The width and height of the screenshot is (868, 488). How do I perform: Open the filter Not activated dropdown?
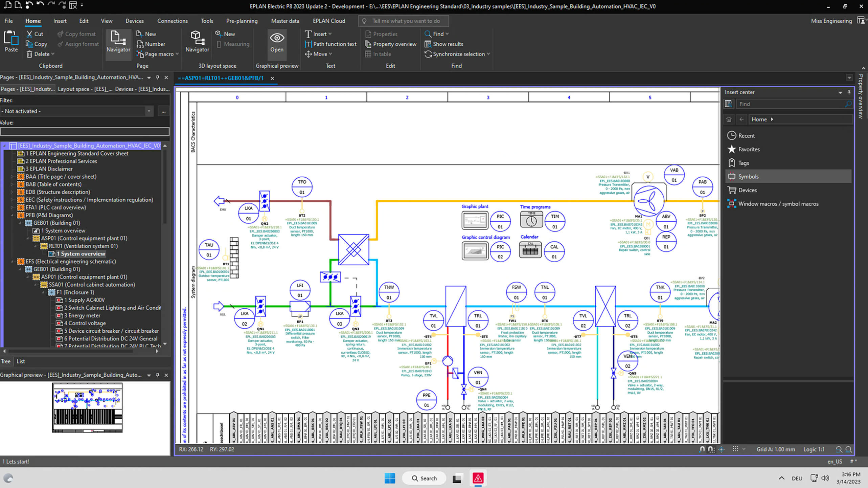pyautogui.click(x=149, y=111)
